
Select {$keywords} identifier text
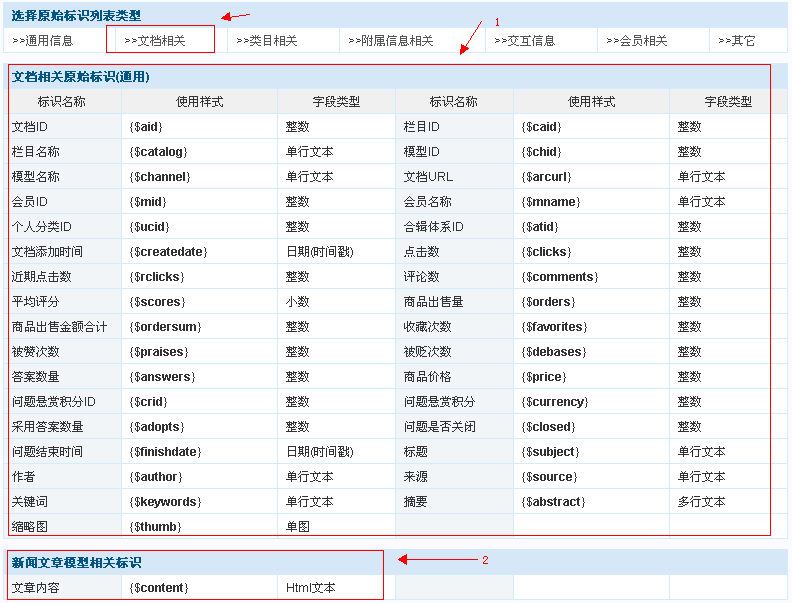click(166, 502)
